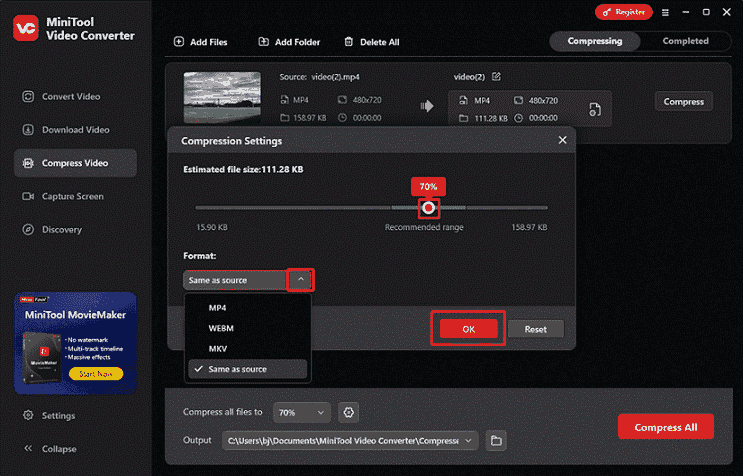
Task: Click the gear icon beside 70% dropdown
Action: coord(348,412)
